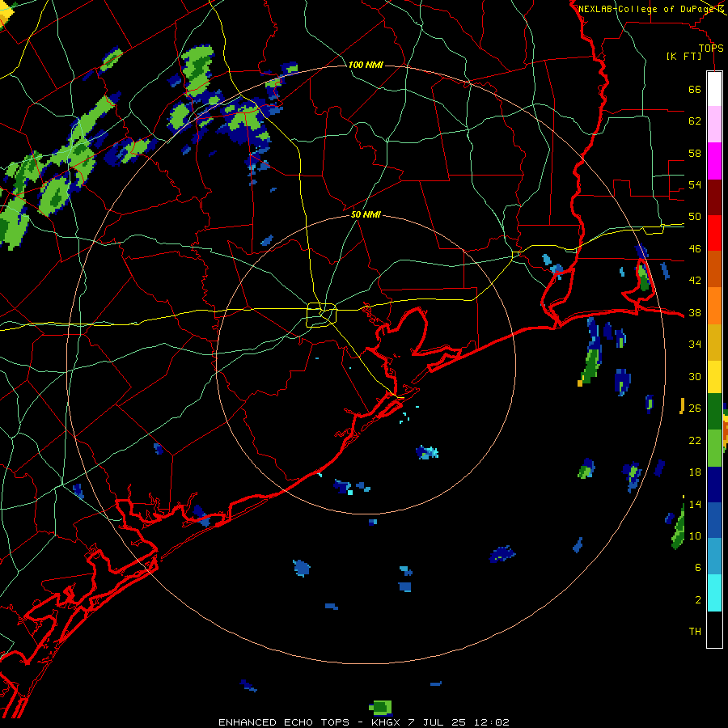
Task: Click the "12:02" timestamp in caption
Action: click(x=491, y=722)
